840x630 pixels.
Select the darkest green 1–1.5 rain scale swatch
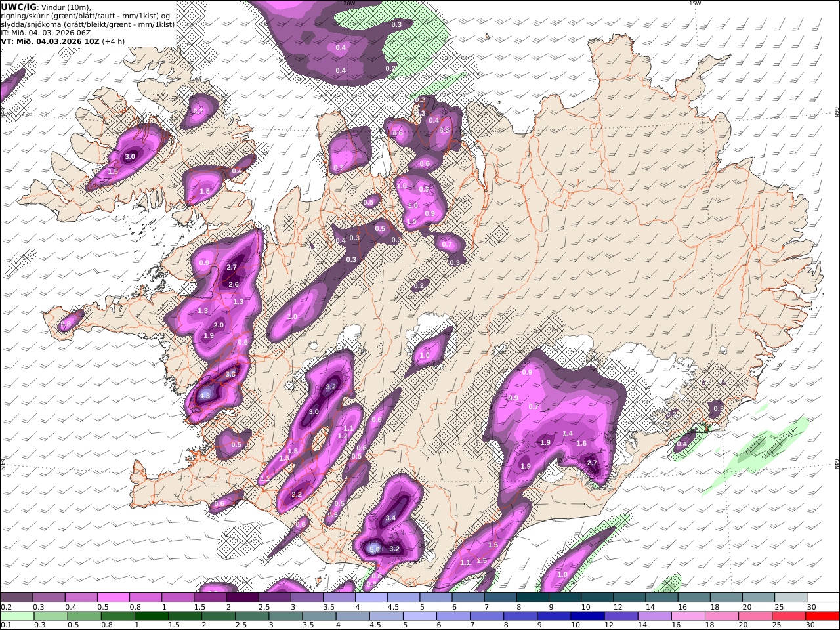click(151, 616)
